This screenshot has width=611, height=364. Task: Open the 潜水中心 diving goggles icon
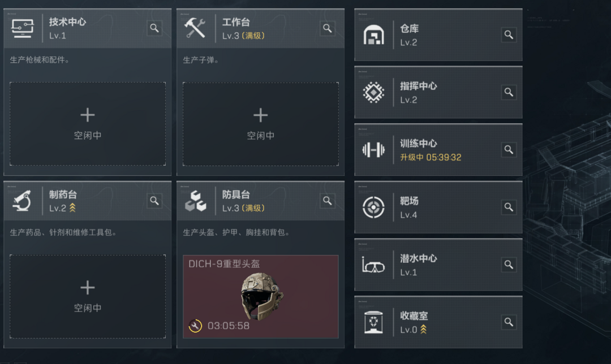pos(373,265)
